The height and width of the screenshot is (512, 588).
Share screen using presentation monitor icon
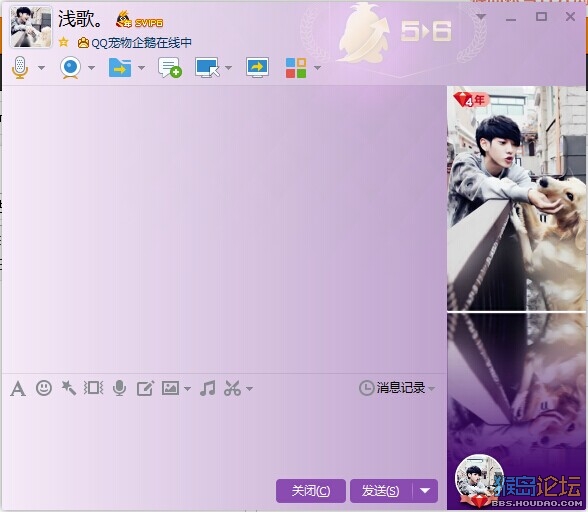coord(257,68)
